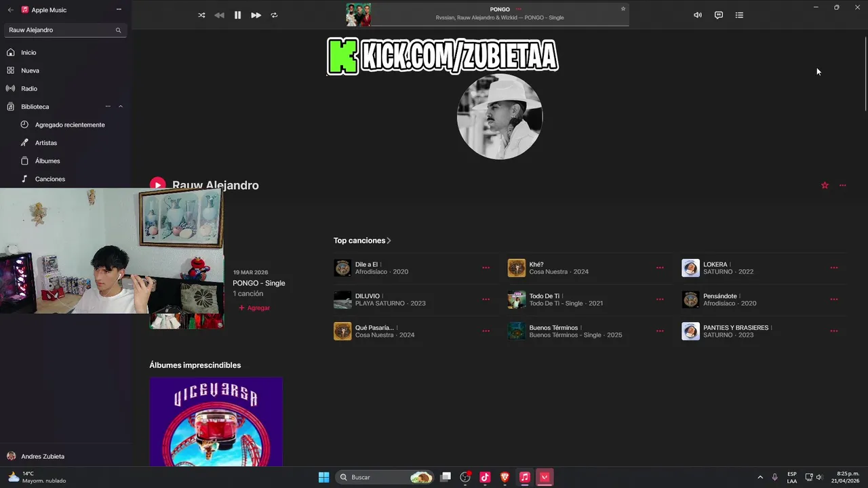Open options for Todo De Ti
Image resolution: width=868 pixels, height=488 pixels.
660,300
